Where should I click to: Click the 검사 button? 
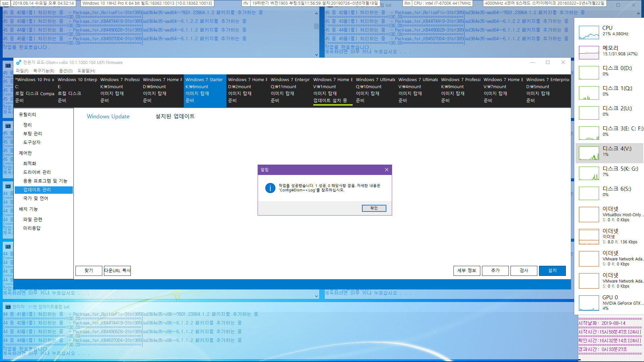point(524,270)
